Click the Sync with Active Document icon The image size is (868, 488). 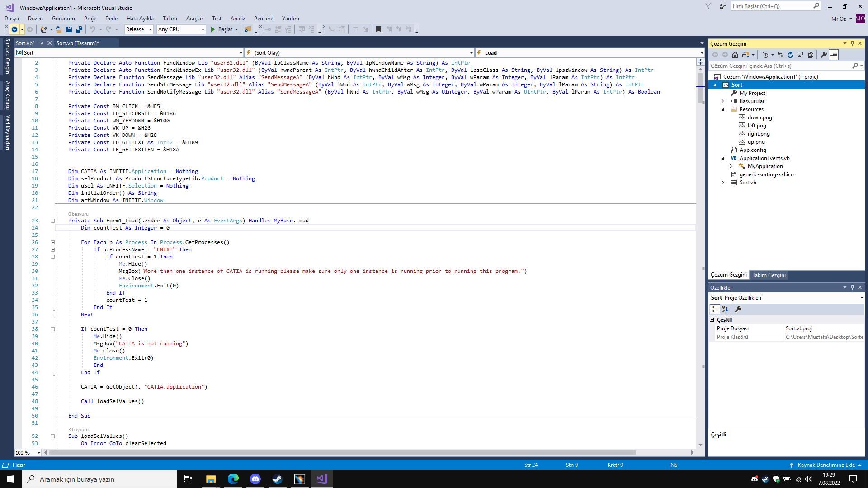780,55
